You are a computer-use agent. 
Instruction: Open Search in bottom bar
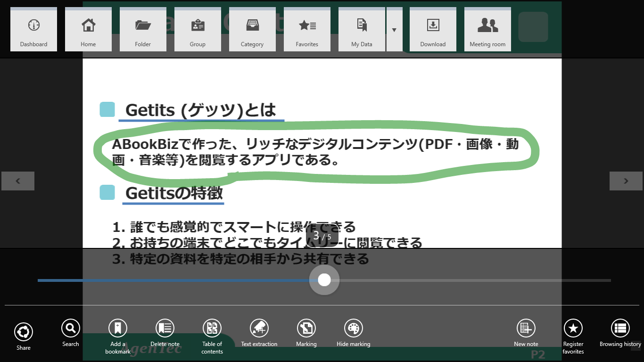pos(71,328)
